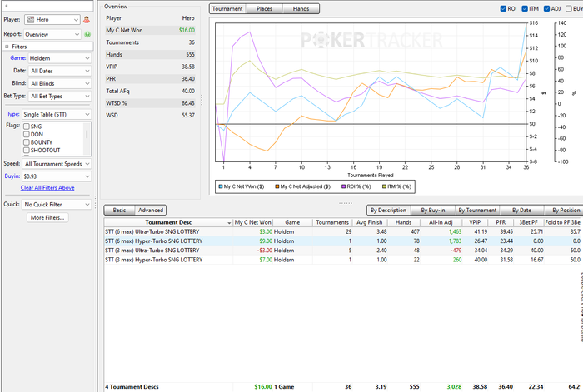Click the -$3.00 net won cell

coord(265,251)
